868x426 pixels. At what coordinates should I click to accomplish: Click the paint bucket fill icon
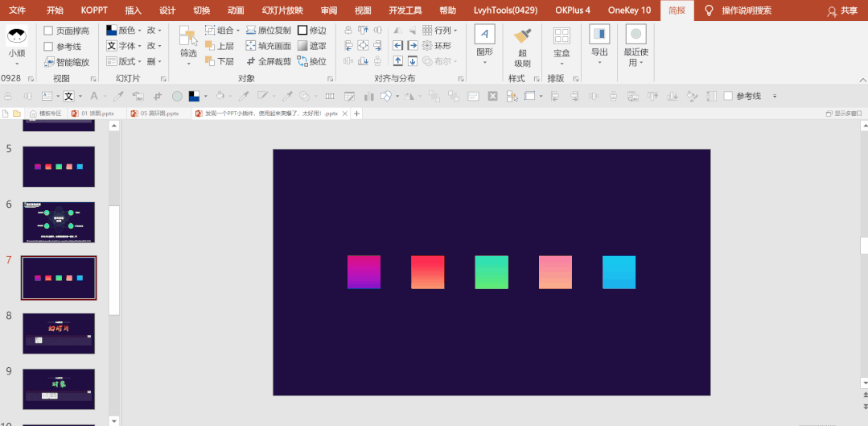[x=220, y=96]
